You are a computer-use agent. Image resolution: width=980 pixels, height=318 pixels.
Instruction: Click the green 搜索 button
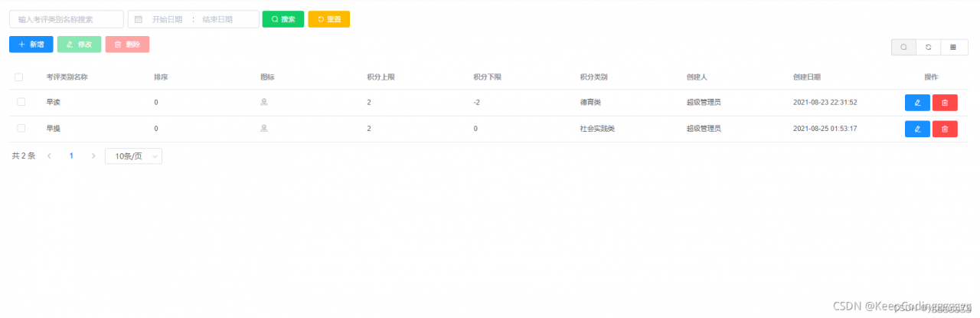[x=283, y=19]
